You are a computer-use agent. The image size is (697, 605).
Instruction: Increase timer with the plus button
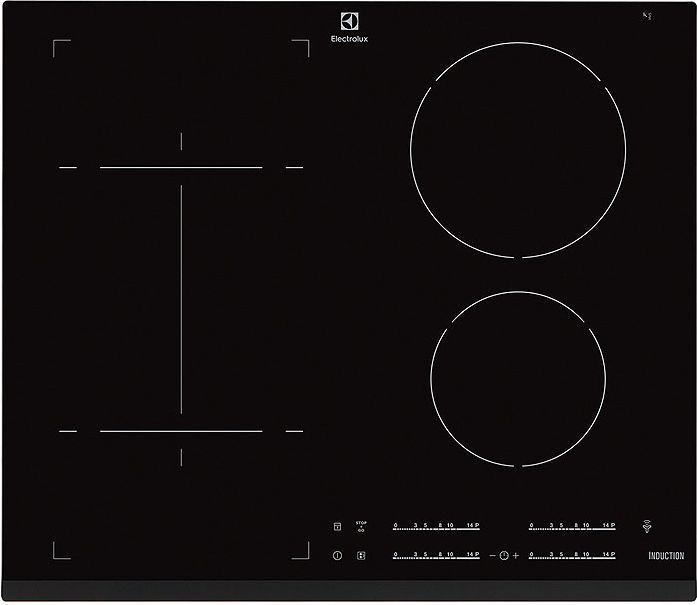pyautogui.click(x=516, y=555)
